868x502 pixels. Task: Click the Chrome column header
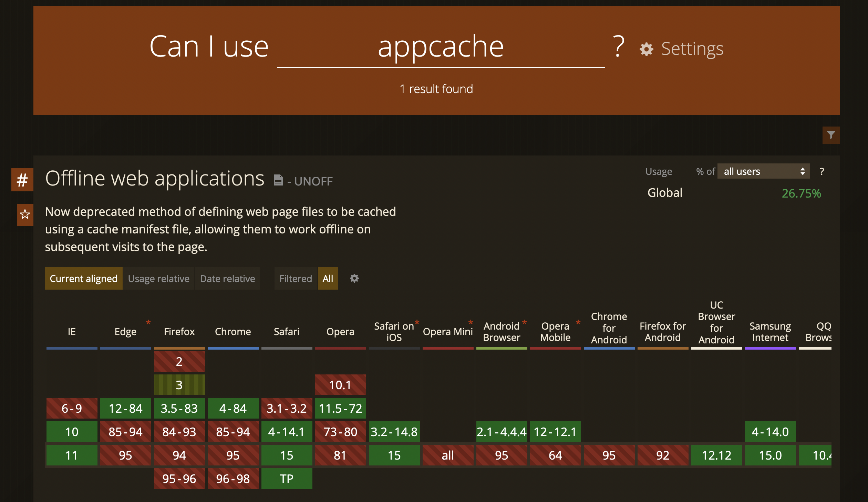click(x=233, y=331)
